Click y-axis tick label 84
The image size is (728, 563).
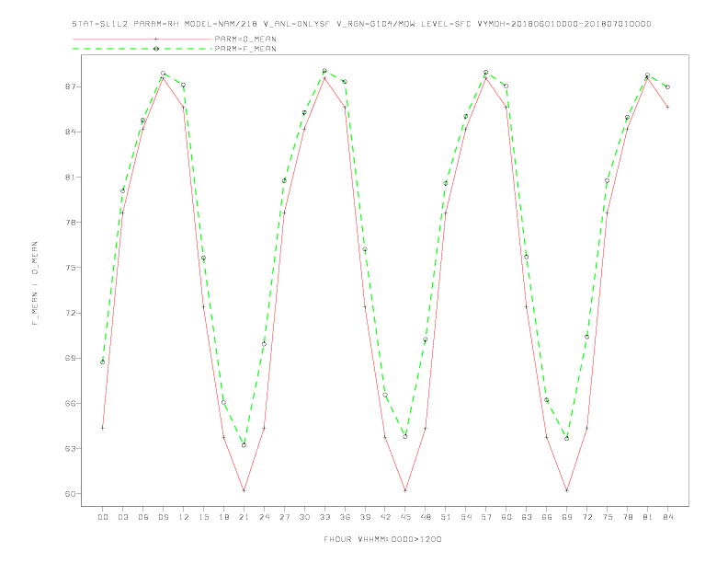click(x=71, y=132)
